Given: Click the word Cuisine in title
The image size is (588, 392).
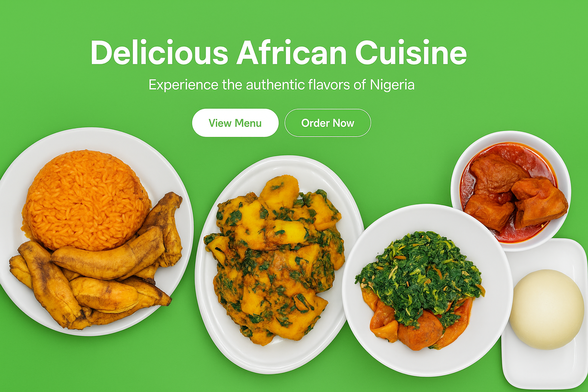Looking at the screenshot, I should 411,52.
